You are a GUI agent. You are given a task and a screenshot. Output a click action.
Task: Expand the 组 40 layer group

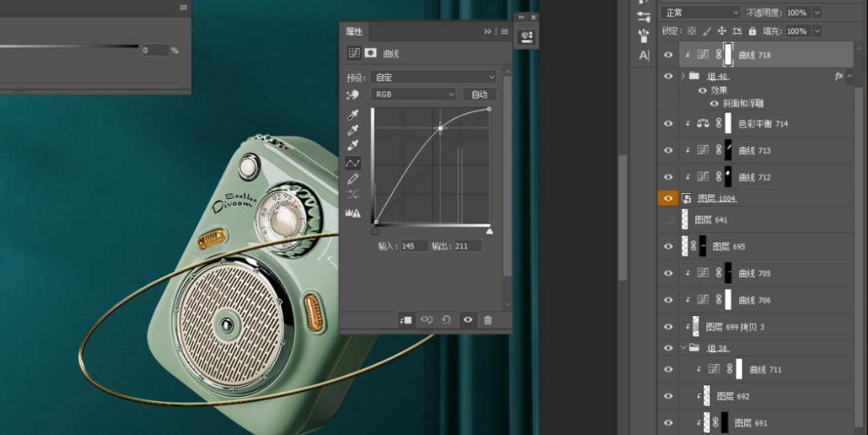coord(683,76)
